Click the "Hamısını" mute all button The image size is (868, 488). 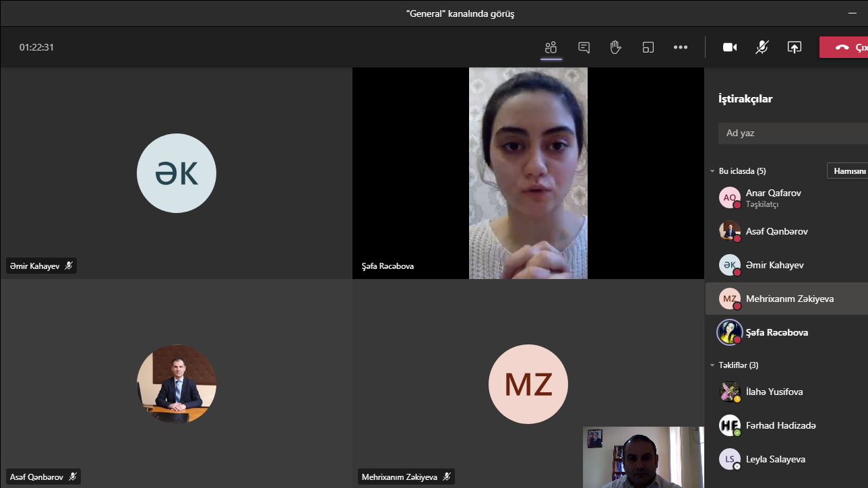[x=848, y=171]
